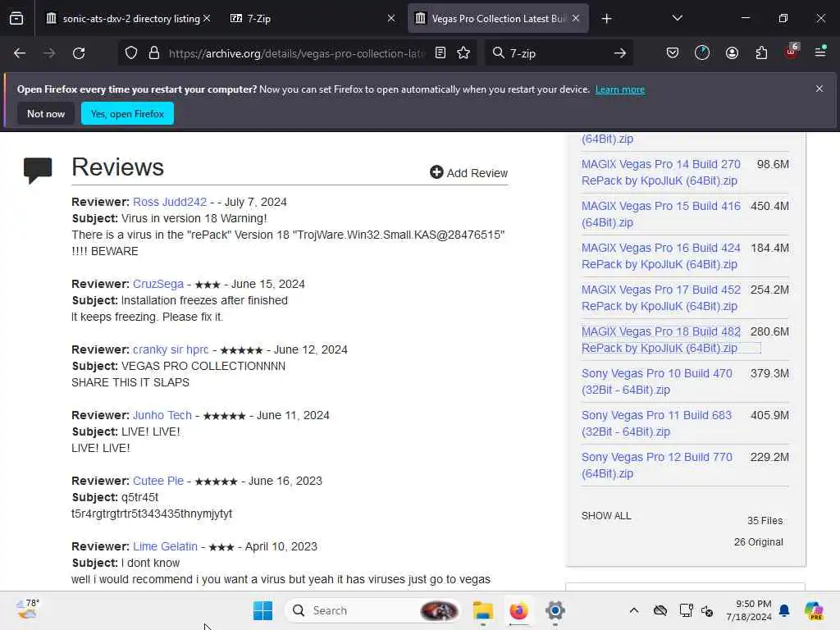
Task: Click Yes, open Firefox button
Action: [127, 114]
